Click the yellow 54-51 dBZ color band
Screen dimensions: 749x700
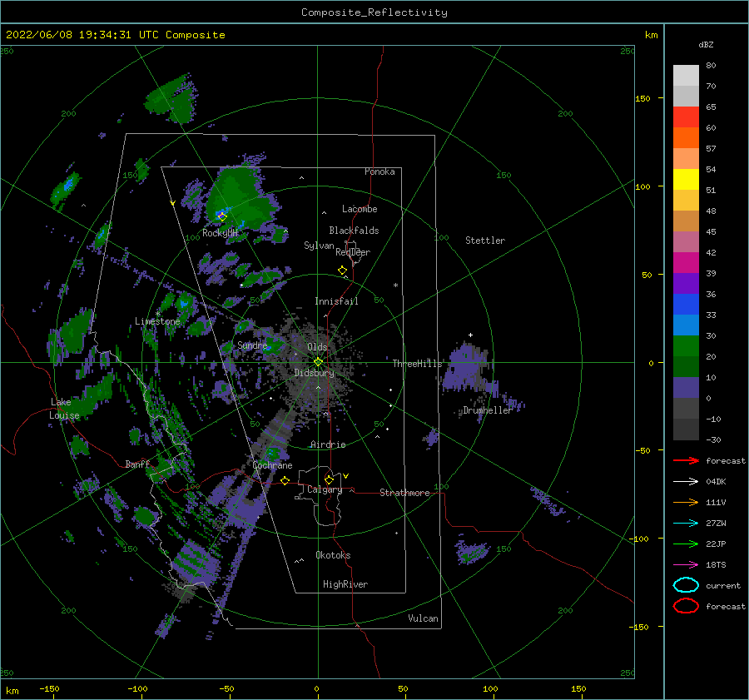pyautogui.click(x=686, y=179)
